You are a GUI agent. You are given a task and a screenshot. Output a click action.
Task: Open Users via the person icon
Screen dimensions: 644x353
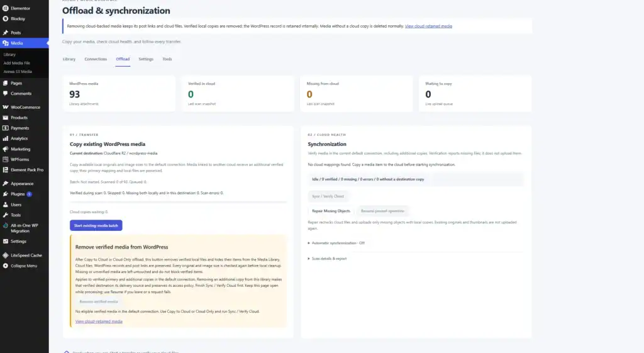(x=5, y=205)
